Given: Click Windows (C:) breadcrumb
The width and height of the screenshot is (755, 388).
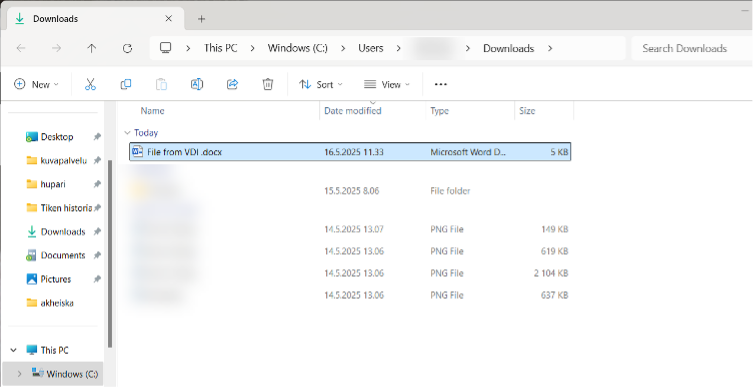Looking at the screenshot, I should pos(298,48).
